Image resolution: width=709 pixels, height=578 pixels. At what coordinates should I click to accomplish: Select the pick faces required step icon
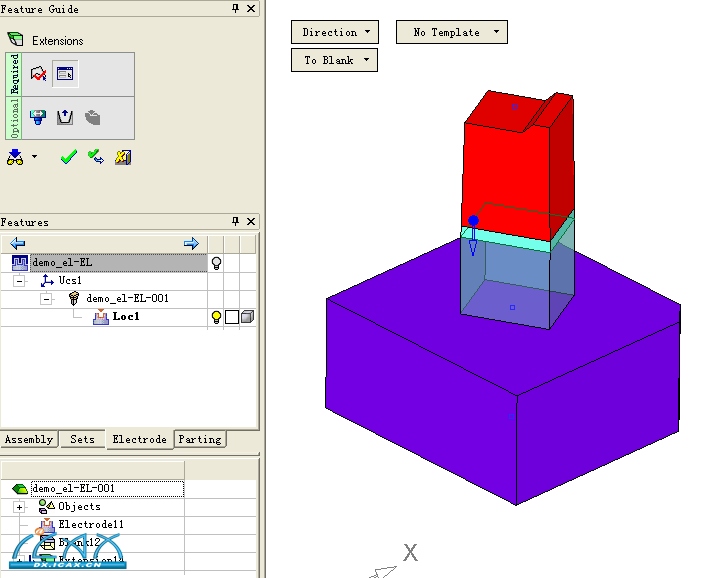[38, 74]
